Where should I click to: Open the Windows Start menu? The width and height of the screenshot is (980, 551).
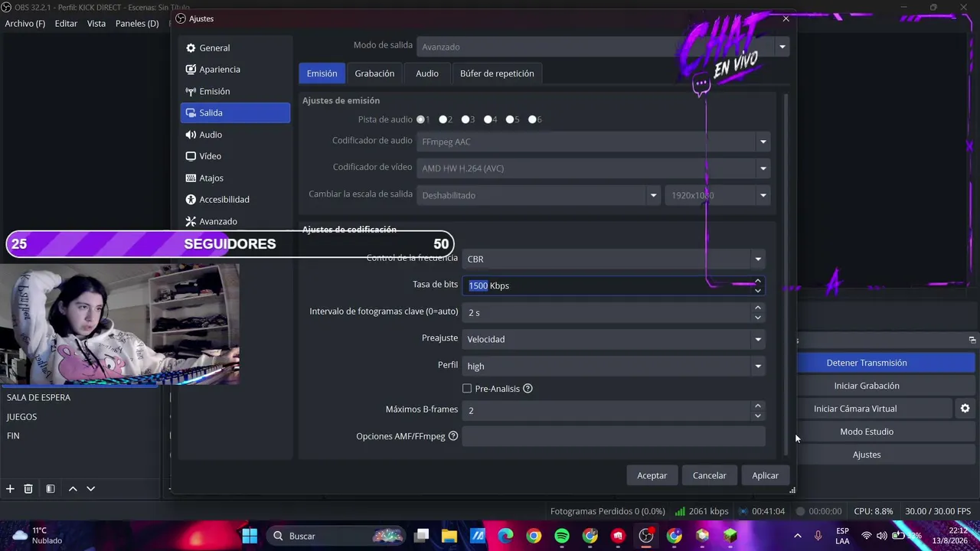point(250,536)
